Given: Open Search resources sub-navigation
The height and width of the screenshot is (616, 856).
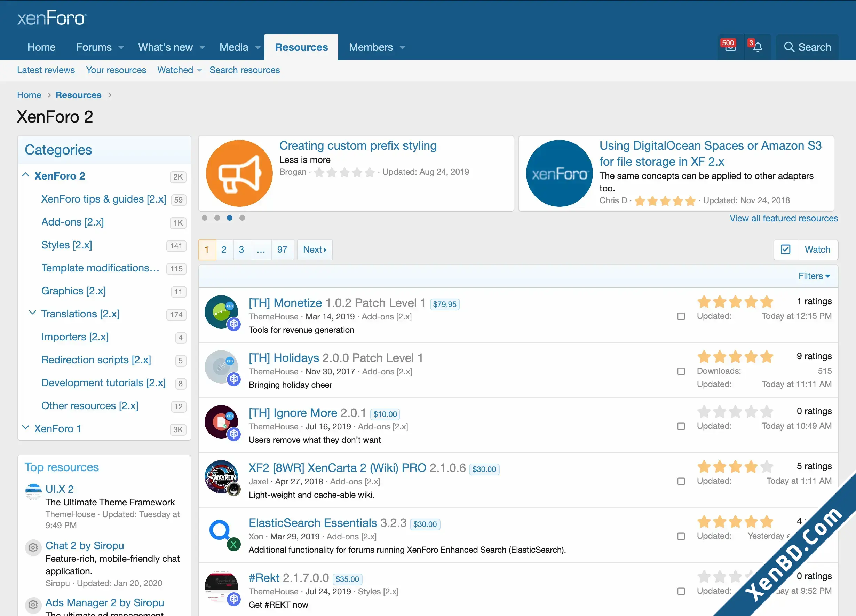Looking at the screenshot, I should click(245, 70).
